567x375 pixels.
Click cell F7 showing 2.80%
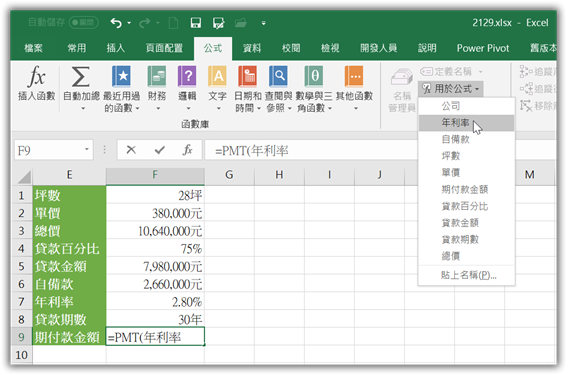[155, 302]
